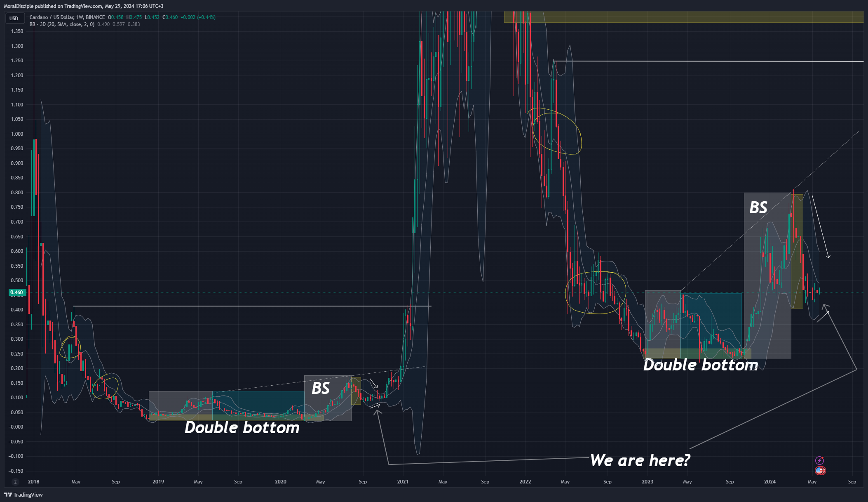Select the 'Double bottom' label below 2019 range
The width and height of the screenshot is (868, 502).
[x=242, y=427]
